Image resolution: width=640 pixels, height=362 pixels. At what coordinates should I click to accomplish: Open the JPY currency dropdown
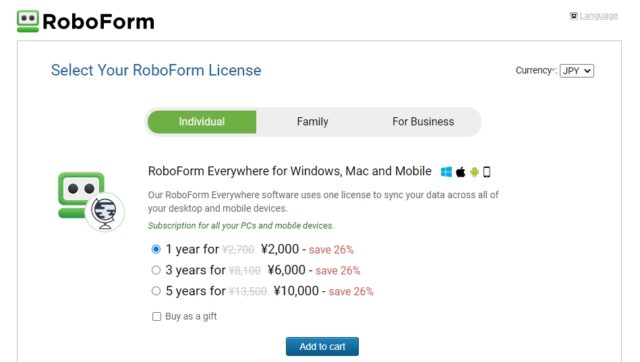pos(576,71)
